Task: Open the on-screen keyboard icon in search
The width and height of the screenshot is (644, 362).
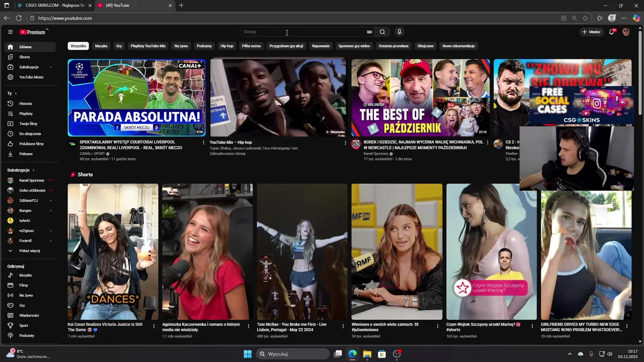Action: pyautogui.click(x=369, y=32)
